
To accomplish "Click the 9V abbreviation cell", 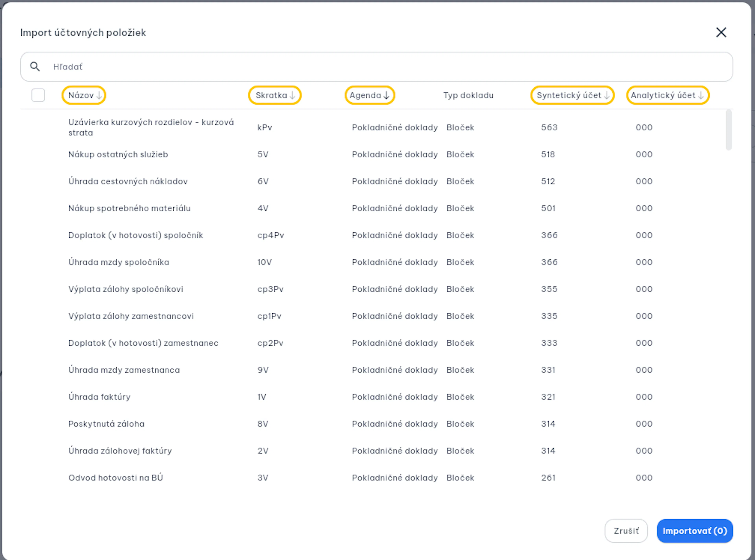I will 263,370.
